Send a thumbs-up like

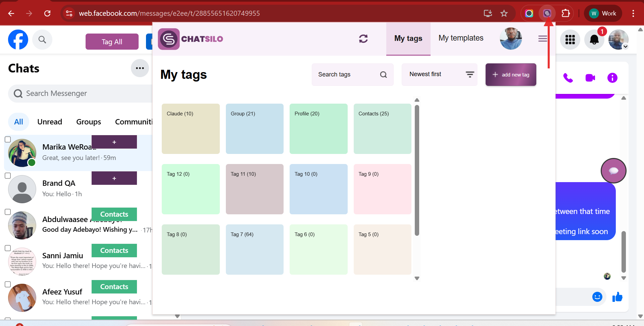(617, 297)
